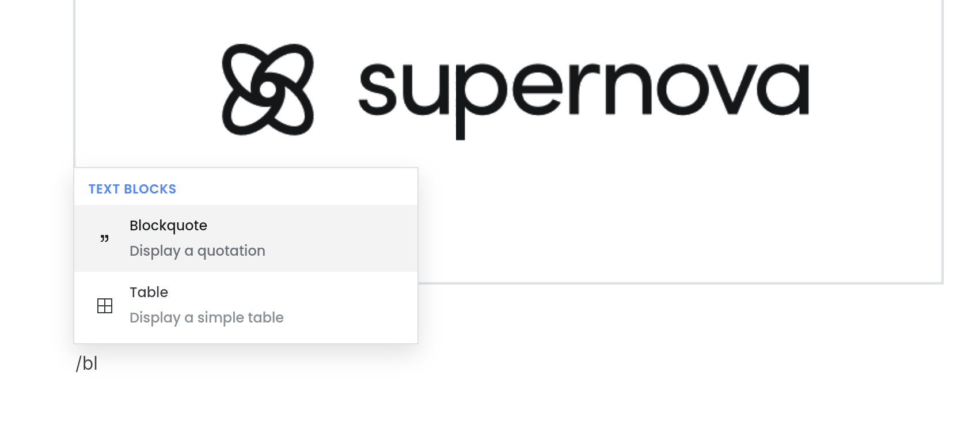Click the letter "s" in the supernova wordmark
The height and width of the screenshot is (421, 980).
click(x=378, y=89)
